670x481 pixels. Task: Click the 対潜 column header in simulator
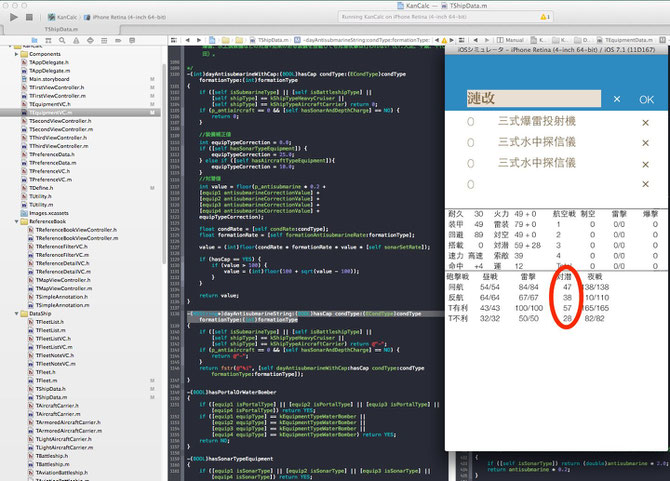click(x=564, y=277)
